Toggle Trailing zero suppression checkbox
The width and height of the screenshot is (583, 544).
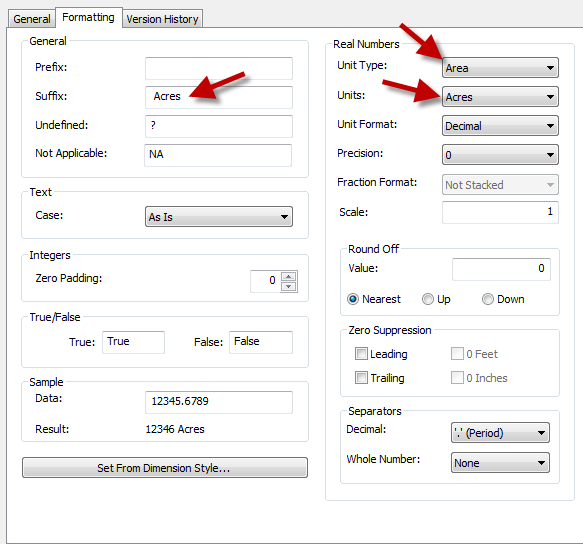click(361, 378)
